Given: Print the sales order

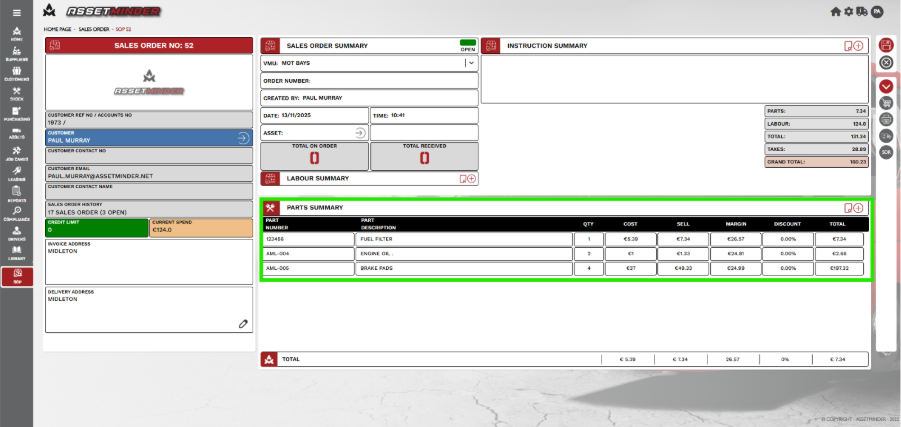Looking at the screenshot, I should coord(886,119).
